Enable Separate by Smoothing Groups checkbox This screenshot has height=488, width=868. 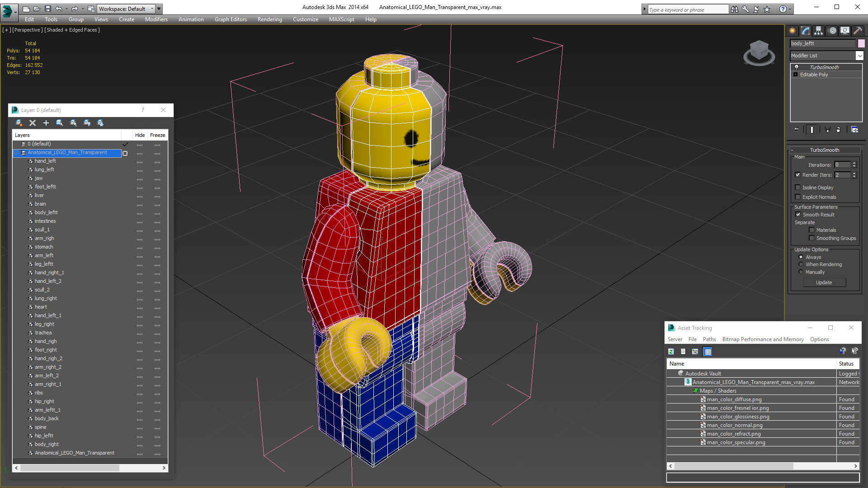point(811,238)
